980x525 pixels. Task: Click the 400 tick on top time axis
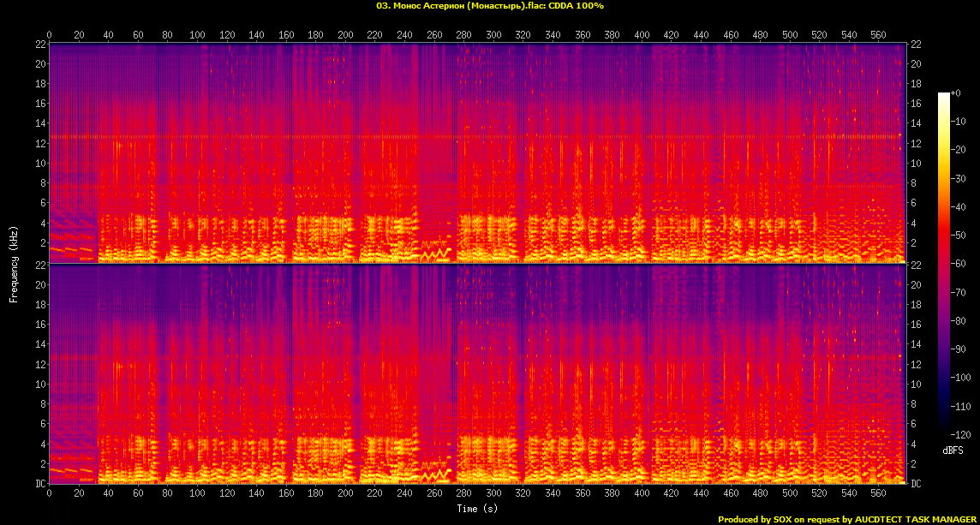tap(642, 34)
